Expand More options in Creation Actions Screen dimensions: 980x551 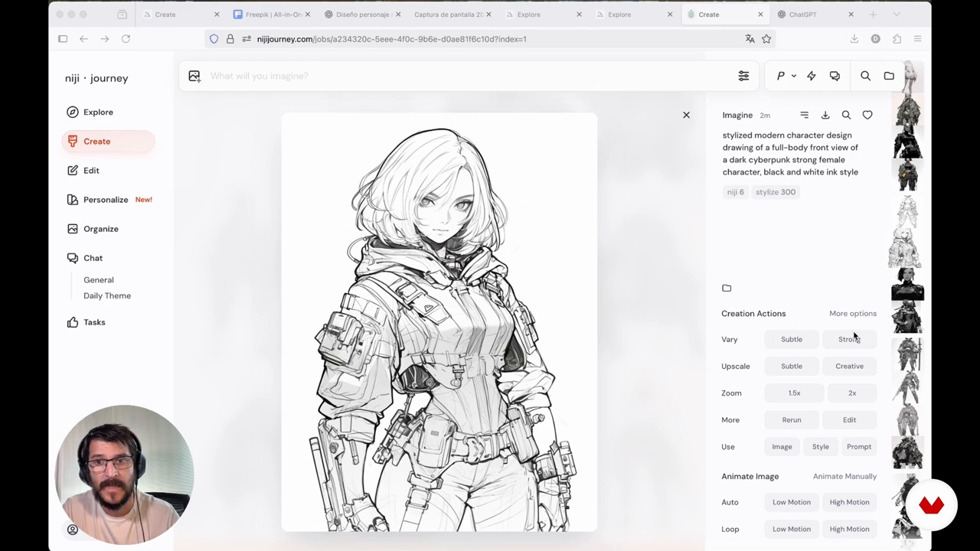point(853,313)
